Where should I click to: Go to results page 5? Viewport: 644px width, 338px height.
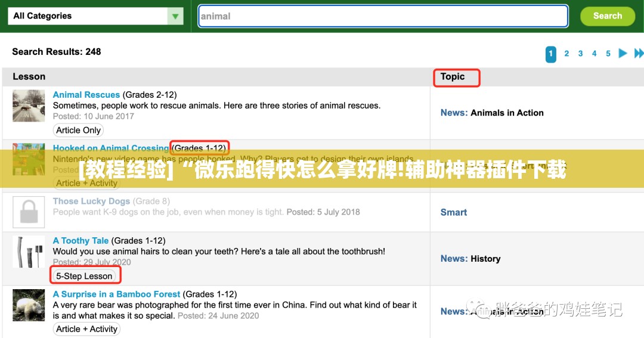pyautogui.click(x=608, y=54)
